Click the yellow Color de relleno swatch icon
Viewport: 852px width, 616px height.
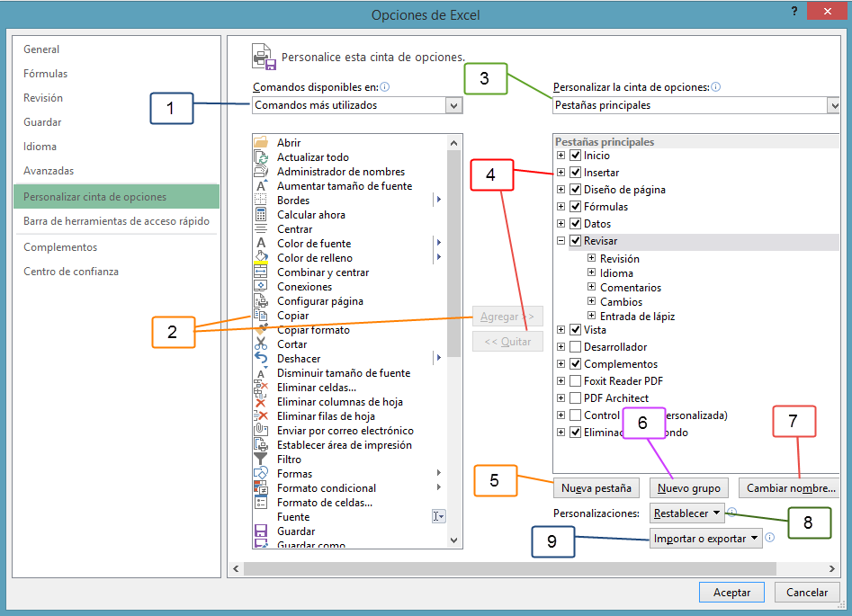pos(261,257)
